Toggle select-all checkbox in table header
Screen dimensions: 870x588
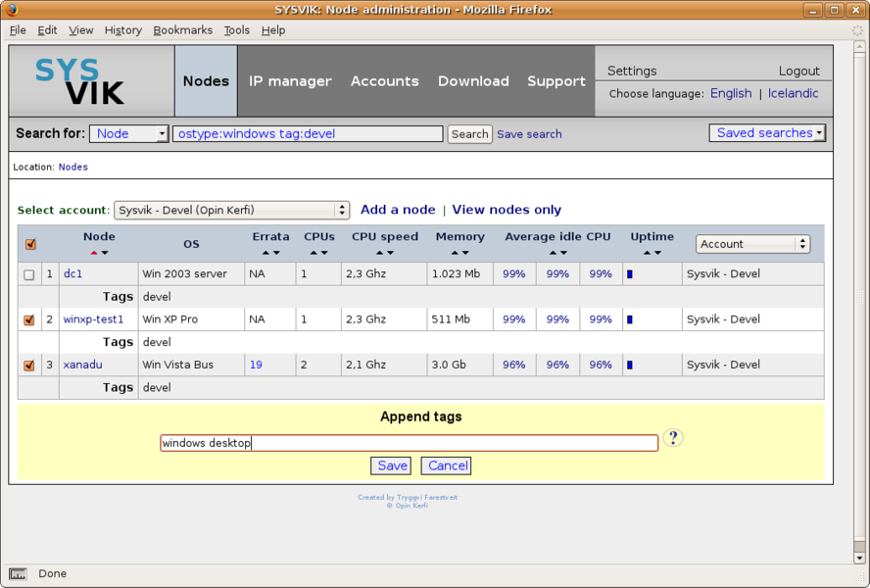pos(30,244)
